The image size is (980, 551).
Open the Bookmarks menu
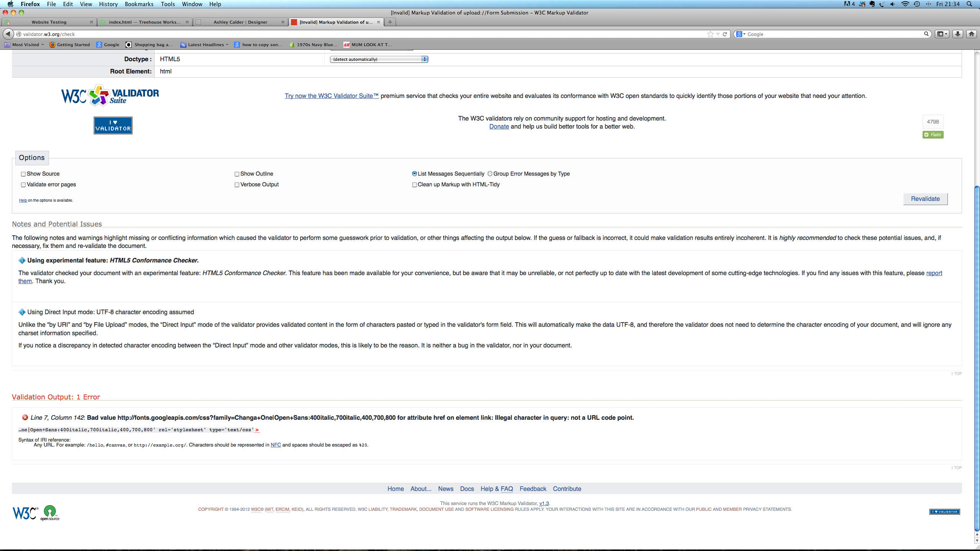click(x=139, y=4)
